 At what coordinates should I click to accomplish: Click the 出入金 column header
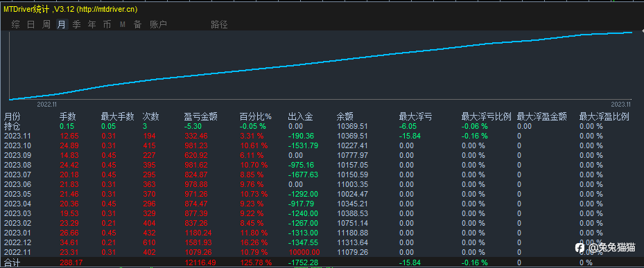(x=301, y=117)
